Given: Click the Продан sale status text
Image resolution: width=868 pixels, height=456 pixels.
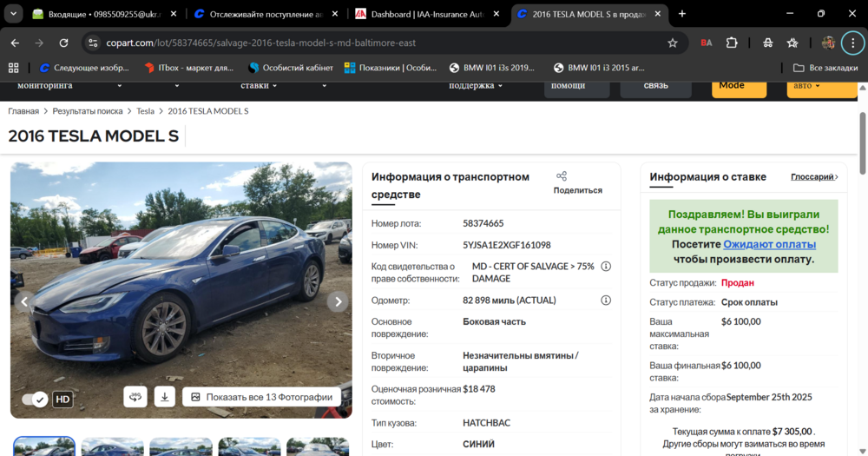Looking at the screenshot, I should tap(737, 282).
